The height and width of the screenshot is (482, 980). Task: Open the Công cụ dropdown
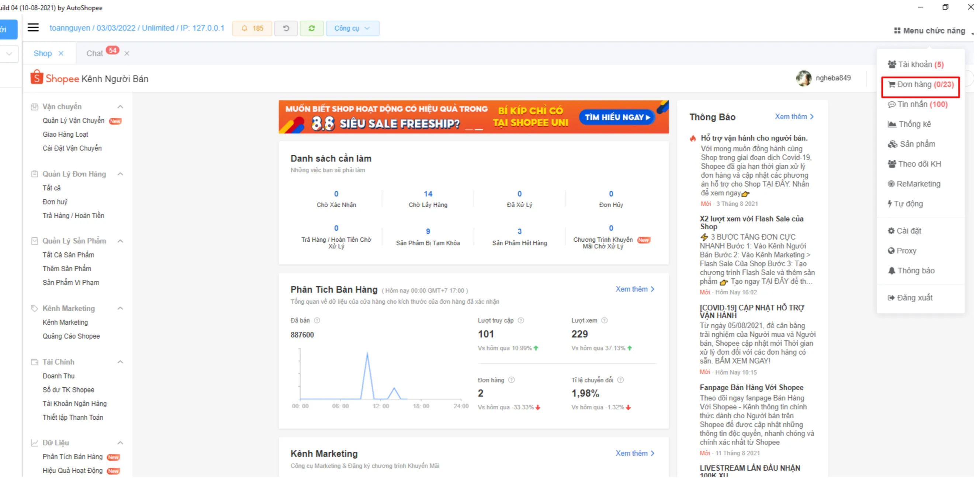pos(352,28)
